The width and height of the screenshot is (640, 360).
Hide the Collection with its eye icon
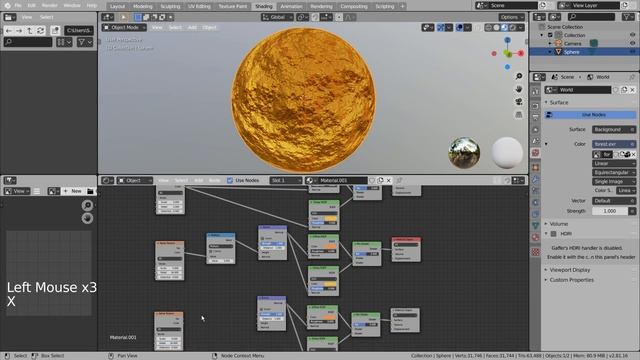coord(632,35)
